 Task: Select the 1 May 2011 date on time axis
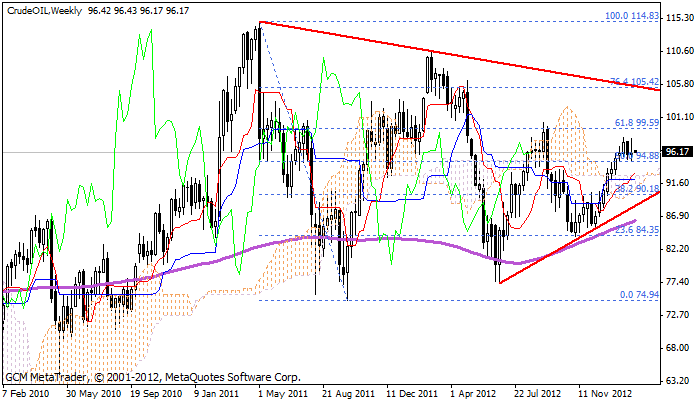[x=284, y=393]
